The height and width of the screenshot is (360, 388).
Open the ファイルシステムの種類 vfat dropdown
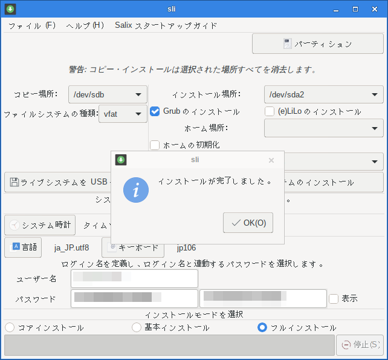tap(123, 114)
